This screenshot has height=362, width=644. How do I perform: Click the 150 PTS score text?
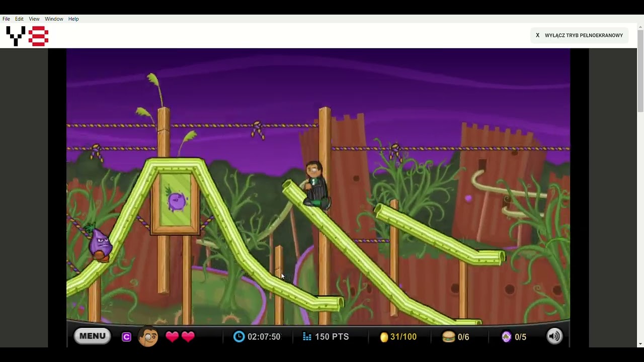pos(332,337)
